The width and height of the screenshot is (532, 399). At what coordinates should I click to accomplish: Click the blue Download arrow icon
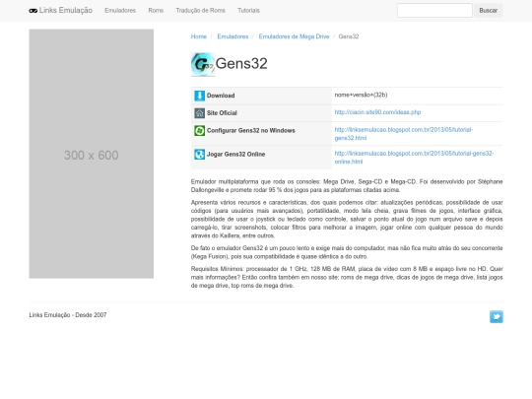pyautogui.click(x=199, y=96)
